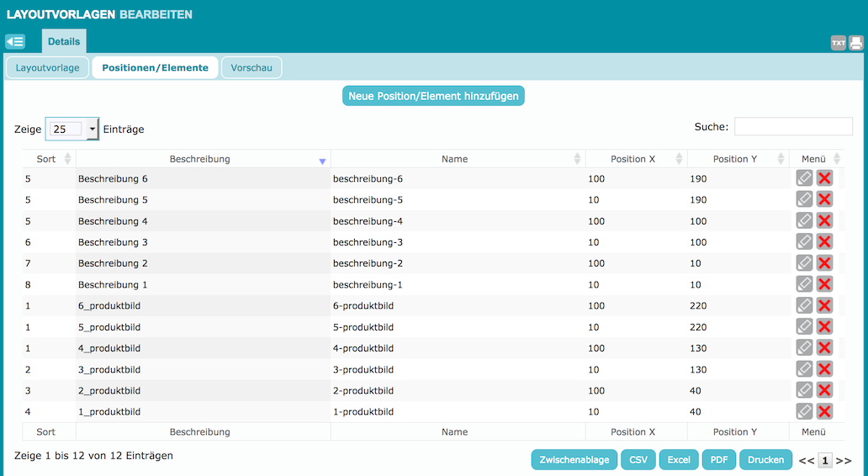Select the Details tab
868x476 pixels.
[x=64, y=41]
